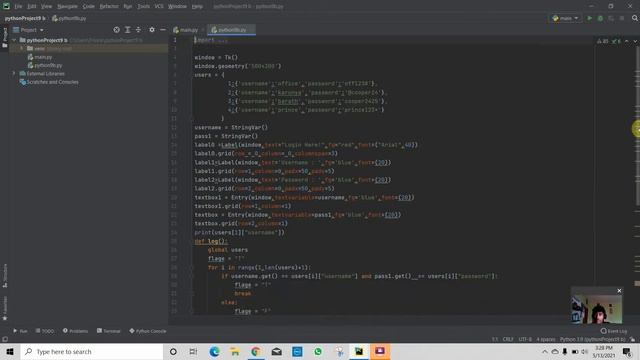Open the Structure side tool tab
Viewport: 640px width, 360px height.
click(5, 276)
